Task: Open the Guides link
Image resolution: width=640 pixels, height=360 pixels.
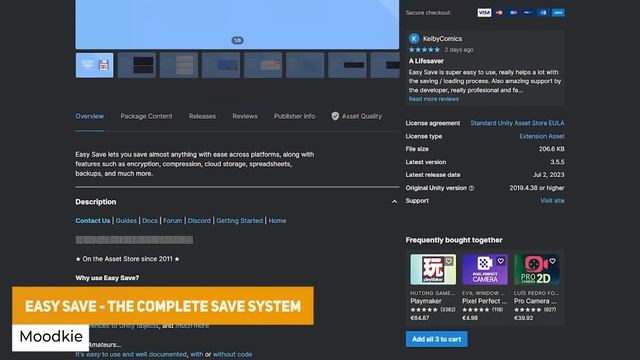Action: [x=126, y=220]
